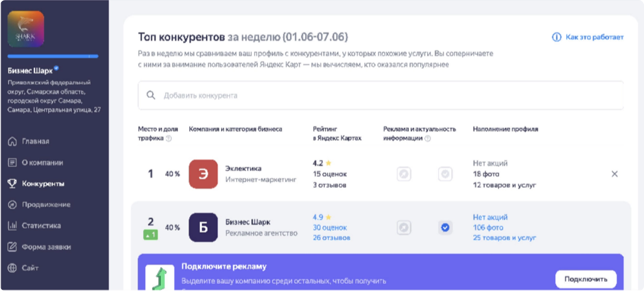Click help icon next to Реклама и актуальность информации

click(x=428, y=138)
